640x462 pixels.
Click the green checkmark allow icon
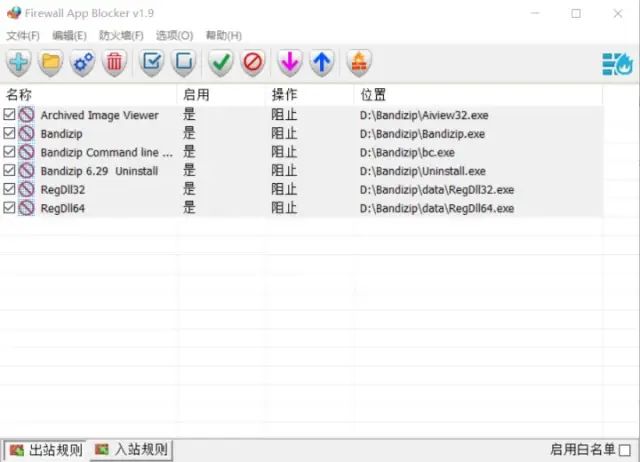[221, 63]
